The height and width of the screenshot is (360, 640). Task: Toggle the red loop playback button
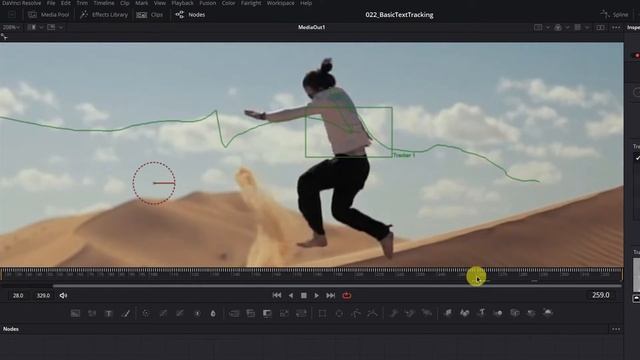coord(347,296)
